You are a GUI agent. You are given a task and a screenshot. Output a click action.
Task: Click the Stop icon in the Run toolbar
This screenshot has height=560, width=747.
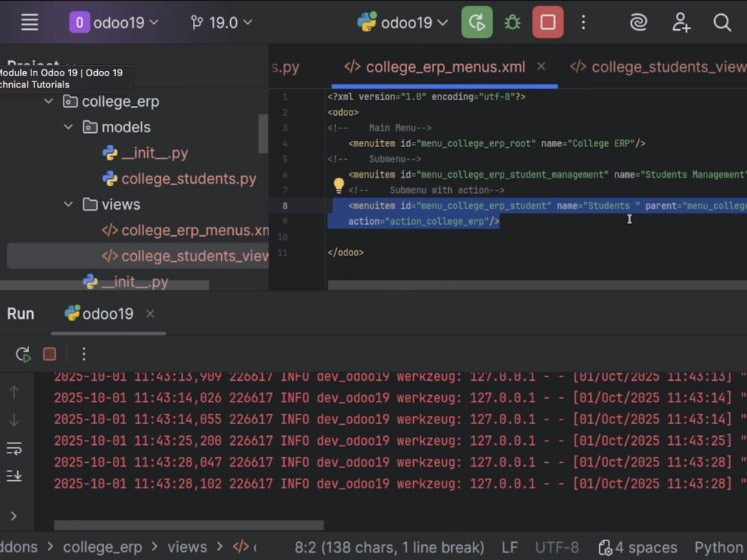(49, 354)
